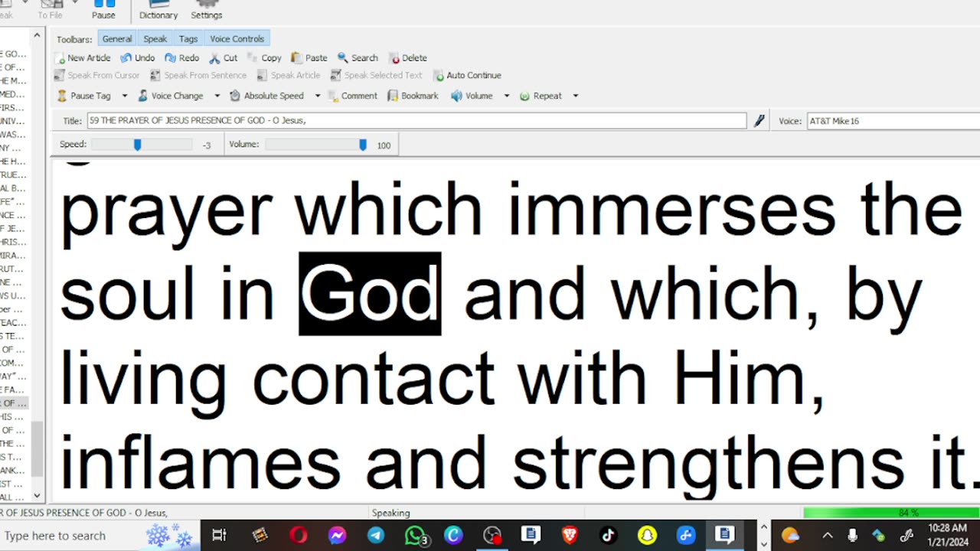Click Speak From Cursor
980x551 pixels.
pos(97,76)
